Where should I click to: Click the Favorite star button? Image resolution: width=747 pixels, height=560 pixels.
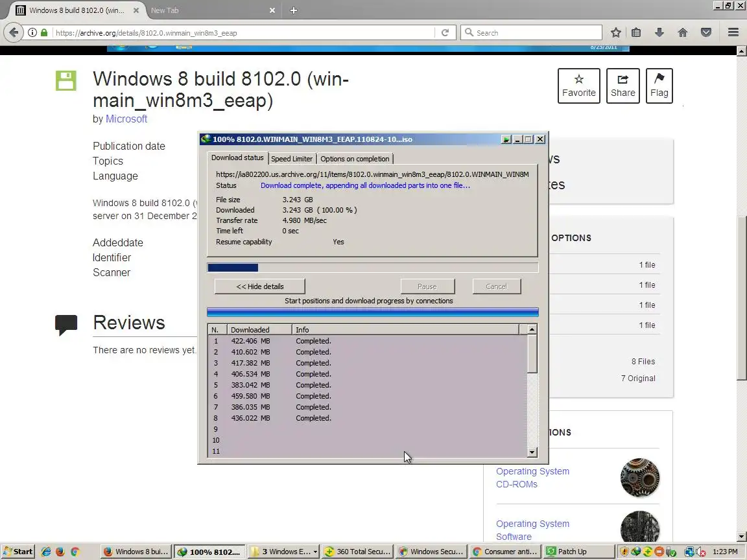tap(579, 86)
